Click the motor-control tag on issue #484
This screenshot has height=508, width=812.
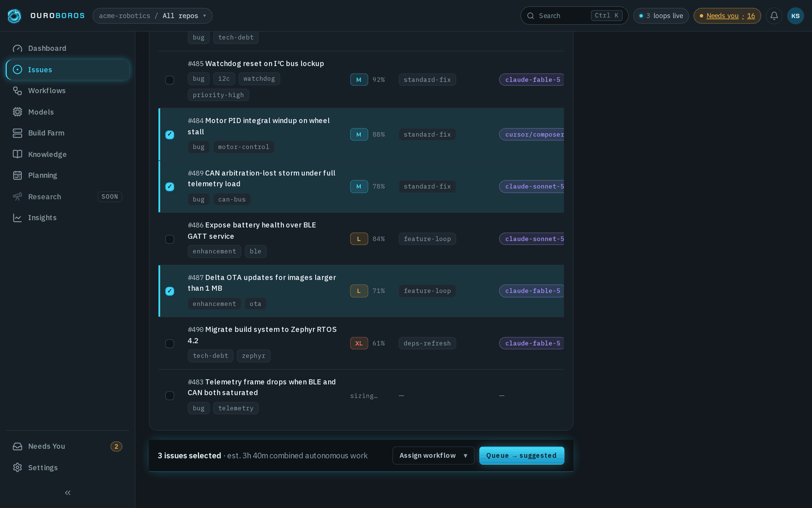click(244, 147)
